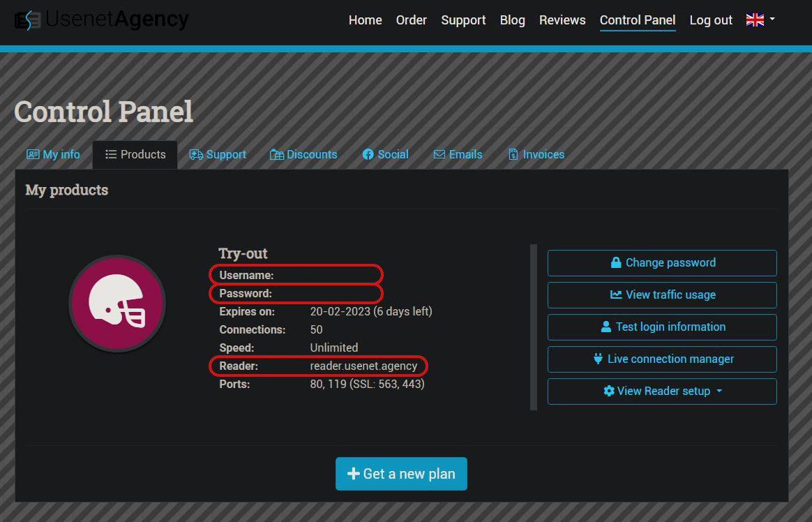This screenshot has width=812, height=522.
Task: Switch to the Discounts tab
Action: [303, 154]
